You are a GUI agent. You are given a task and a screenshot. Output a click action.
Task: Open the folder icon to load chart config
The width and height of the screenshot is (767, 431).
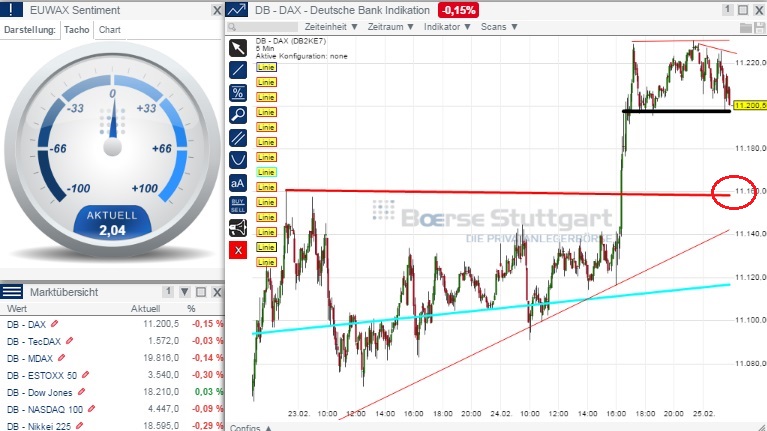tap(745, 27)
